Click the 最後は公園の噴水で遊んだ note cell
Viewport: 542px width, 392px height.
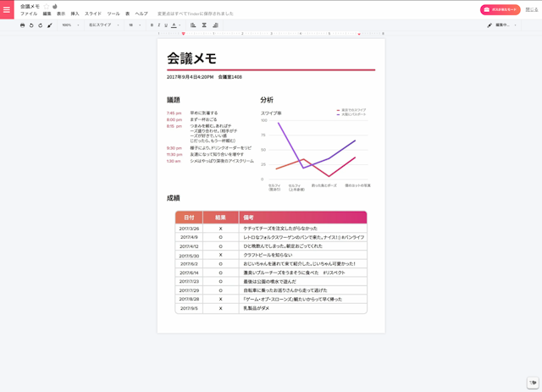click(303, 282)
